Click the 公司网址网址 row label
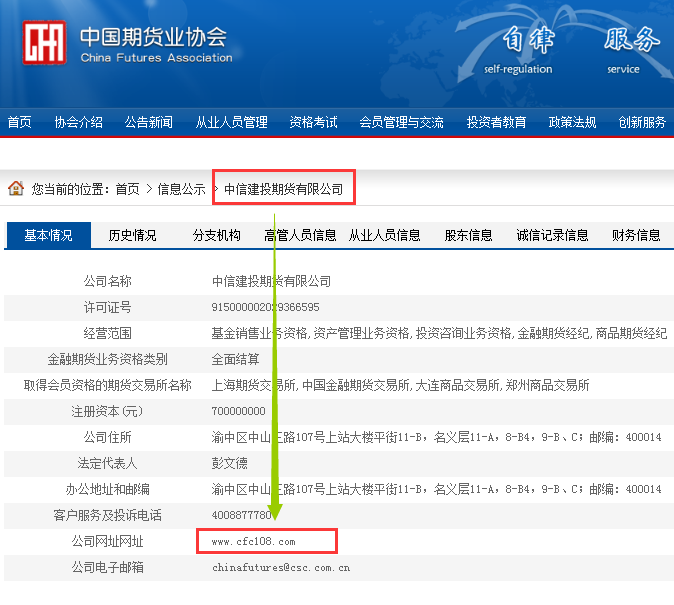This screenshot has width=674, height=605. pyautogui.click(x=107, y=541)
